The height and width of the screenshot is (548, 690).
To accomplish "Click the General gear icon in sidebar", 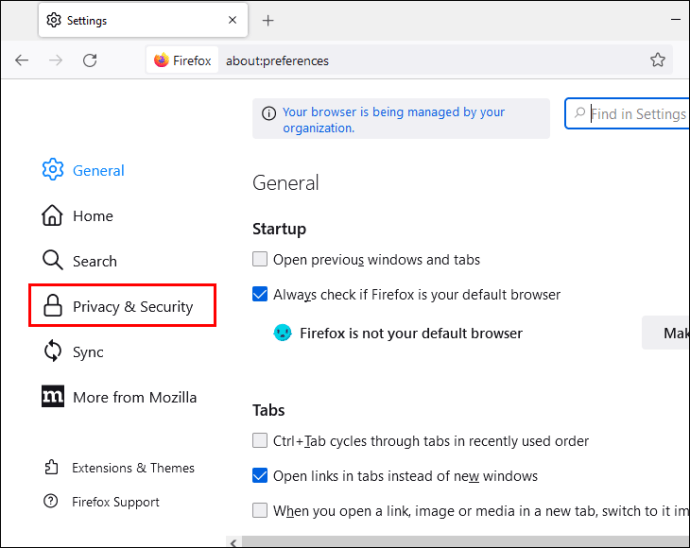I will 53,169.
